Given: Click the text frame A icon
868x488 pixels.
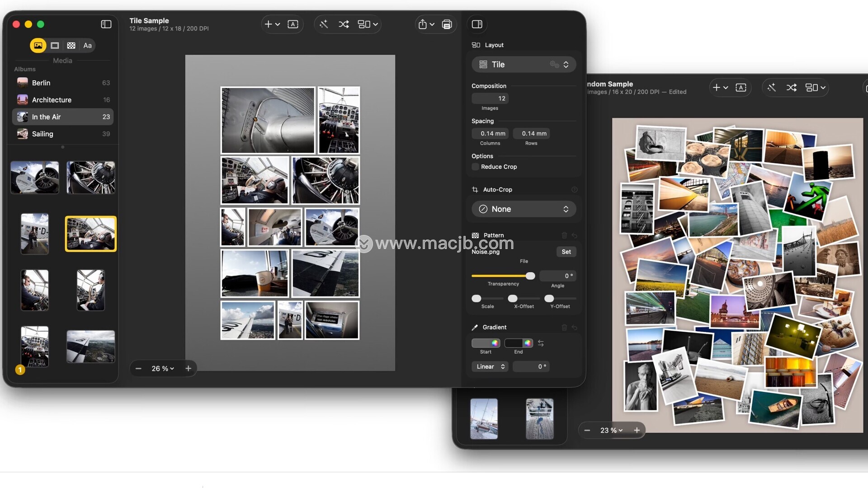Looking at the screenshot, I should 293,24.
